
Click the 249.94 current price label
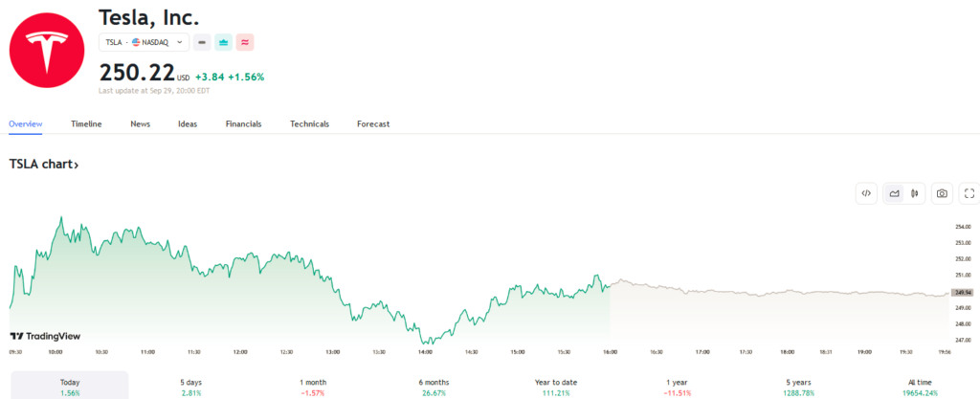(961, 292)
